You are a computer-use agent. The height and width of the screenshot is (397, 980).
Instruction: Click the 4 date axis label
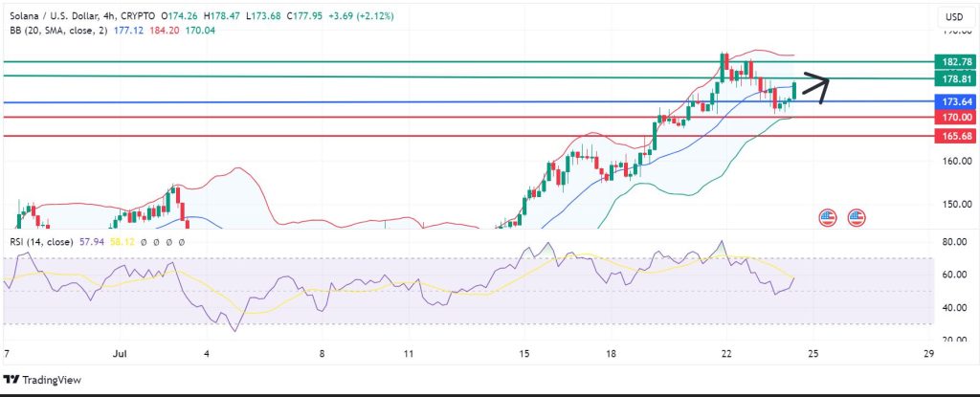(207, 353)
